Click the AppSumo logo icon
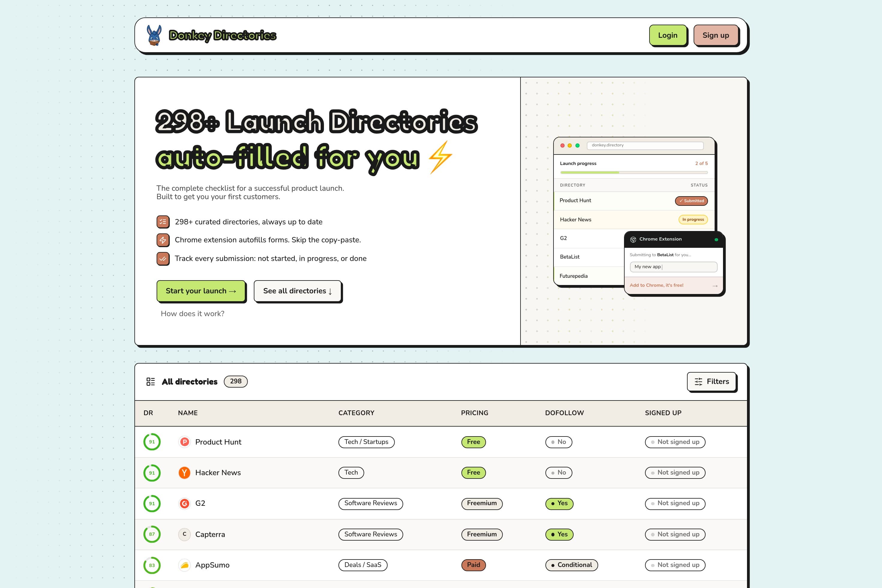 pyautogui.click(x=184, y=565)
